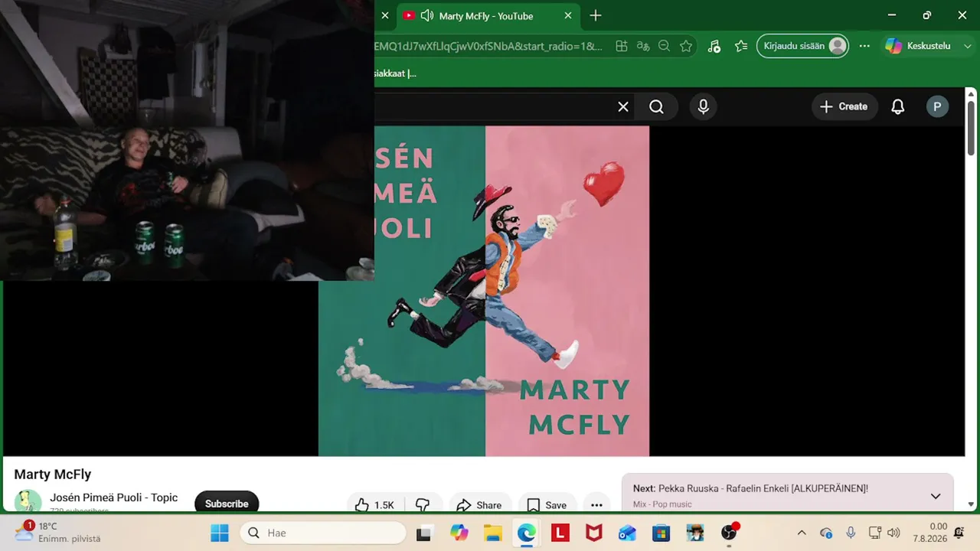
Task: Click the zoom magnifier icon in address bar
Action: point(665,46)
